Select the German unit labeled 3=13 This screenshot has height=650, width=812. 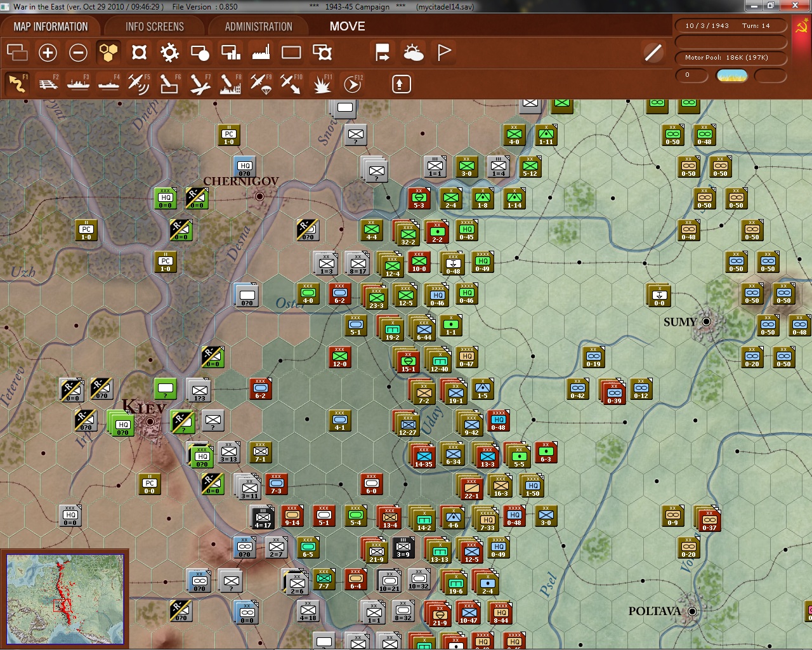228,452
